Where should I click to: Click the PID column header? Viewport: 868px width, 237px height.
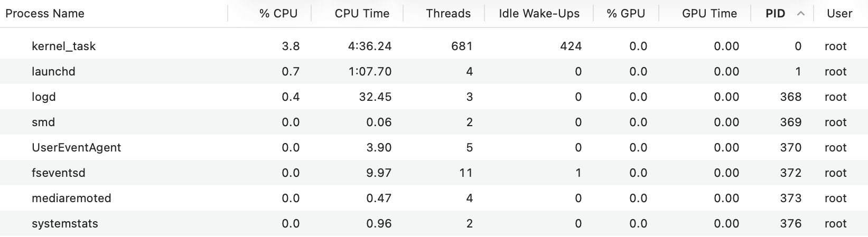coord(775,14)
